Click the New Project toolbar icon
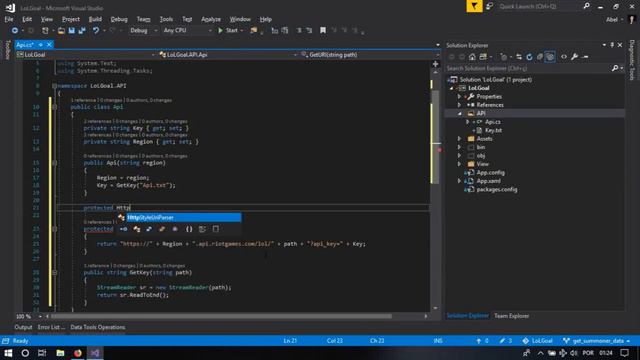The width and height of the screenshot is (640, 360). pos(45,31)
